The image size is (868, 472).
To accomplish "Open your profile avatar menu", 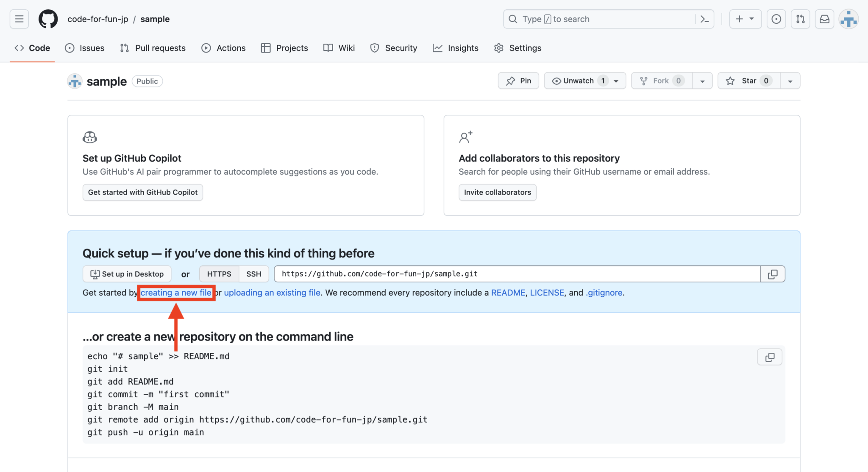I will [x=848, y=19].
